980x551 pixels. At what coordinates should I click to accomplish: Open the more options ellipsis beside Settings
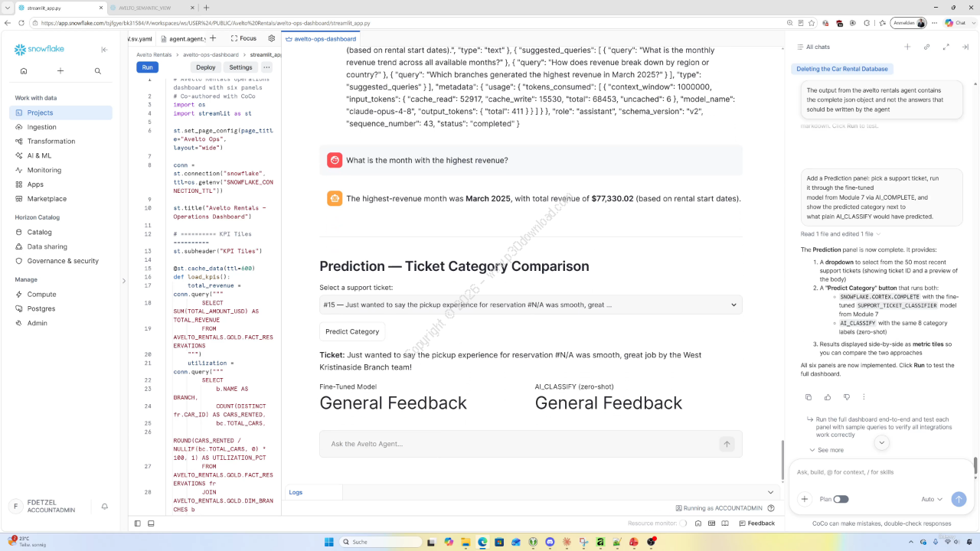pos(266,67)
